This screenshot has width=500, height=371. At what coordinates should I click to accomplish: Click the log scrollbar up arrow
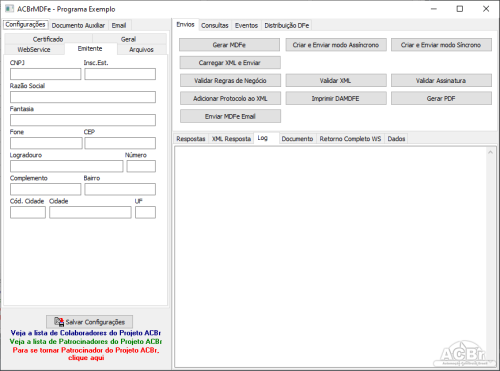[490, 152]
